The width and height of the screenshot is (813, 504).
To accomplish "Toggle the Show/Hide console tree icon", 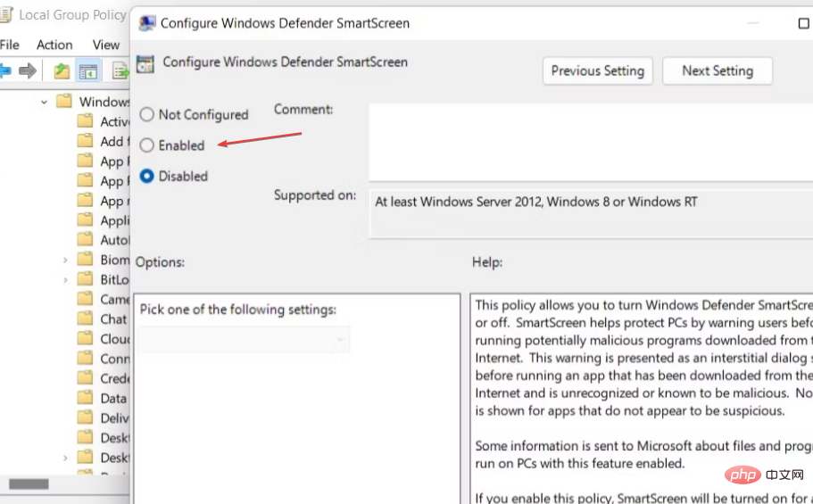I will coord(87,71).
